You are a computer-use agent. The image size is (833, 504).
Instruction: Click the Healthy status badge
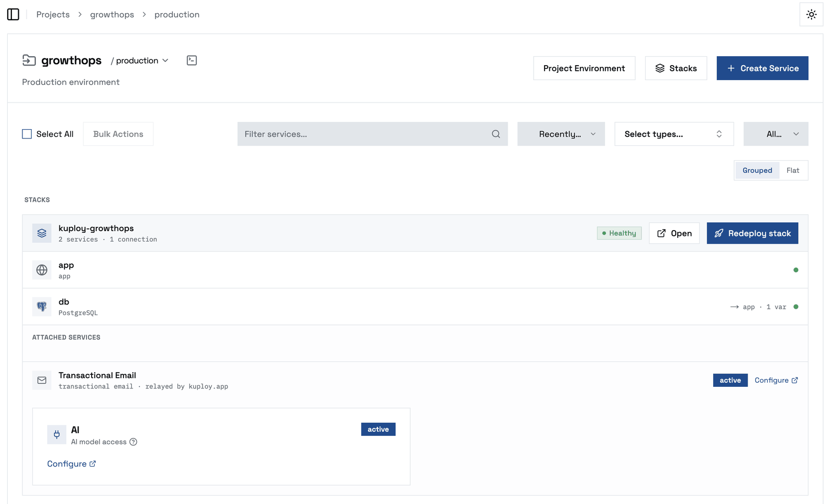(x=619, y=233)
